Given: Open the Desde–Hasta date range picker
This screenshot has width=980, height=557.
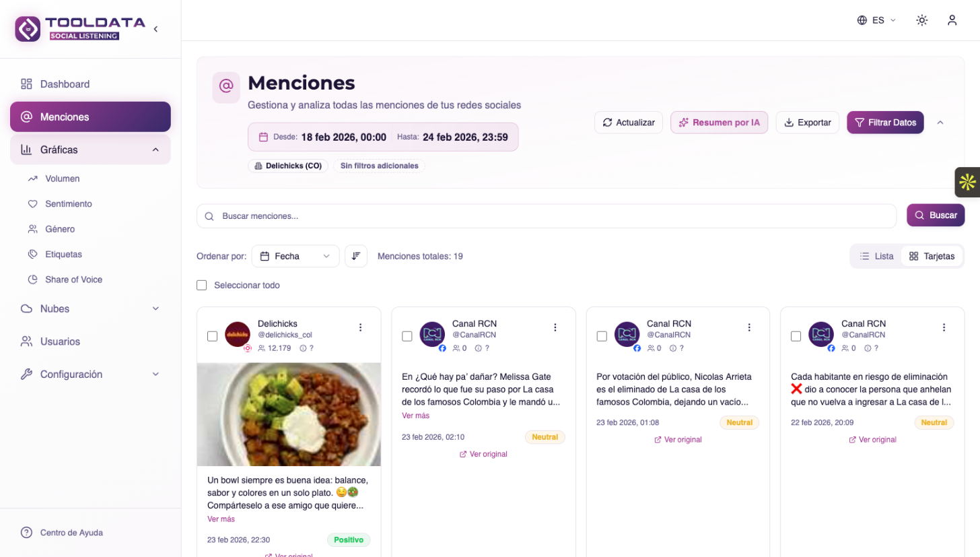Looking at the screenshot, I should point(383,137).
